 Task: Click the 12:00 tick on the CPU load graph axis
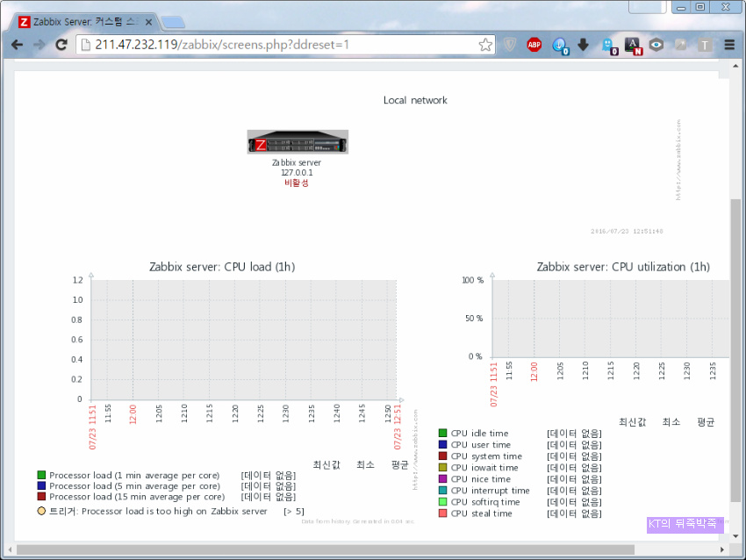click(133, 414)
